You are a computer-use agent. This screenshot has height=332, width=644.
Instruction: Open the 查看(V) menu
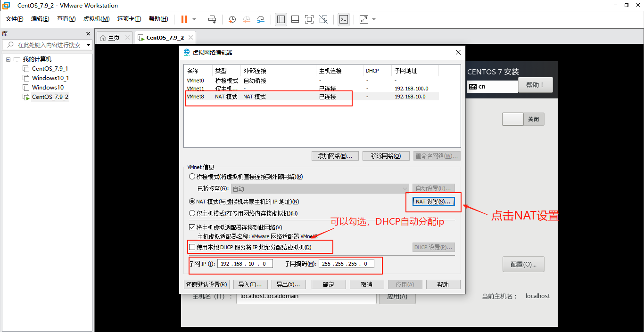(x=66, y=19)
